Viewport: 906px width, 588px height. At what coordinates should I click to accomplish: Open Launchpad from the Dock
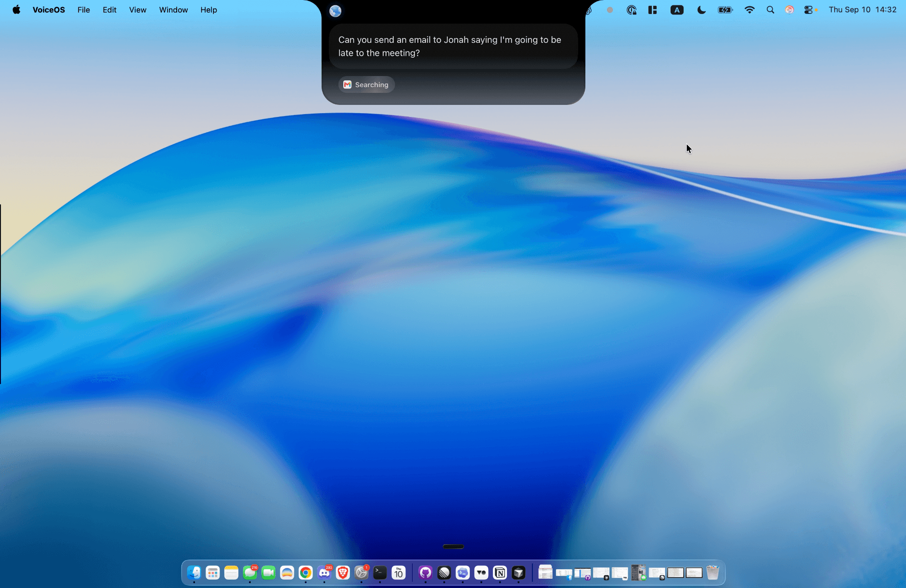213,573
